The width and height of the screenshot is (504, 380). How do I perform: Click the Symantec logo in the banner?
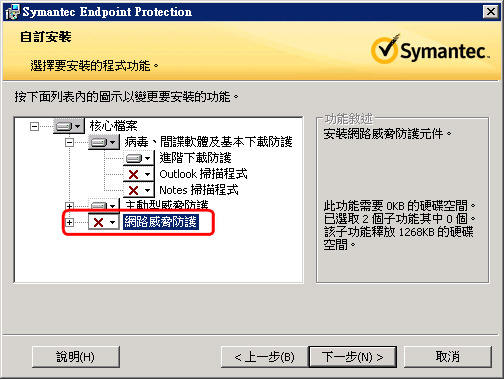tap(430, 50)
